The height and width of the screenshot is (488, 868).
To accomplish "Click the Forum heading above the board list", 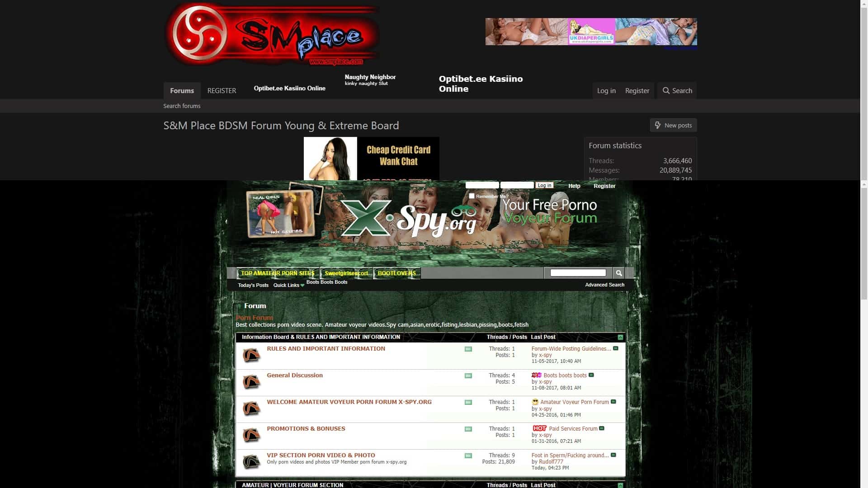I will pyautogui.click(x=255, y=306).
